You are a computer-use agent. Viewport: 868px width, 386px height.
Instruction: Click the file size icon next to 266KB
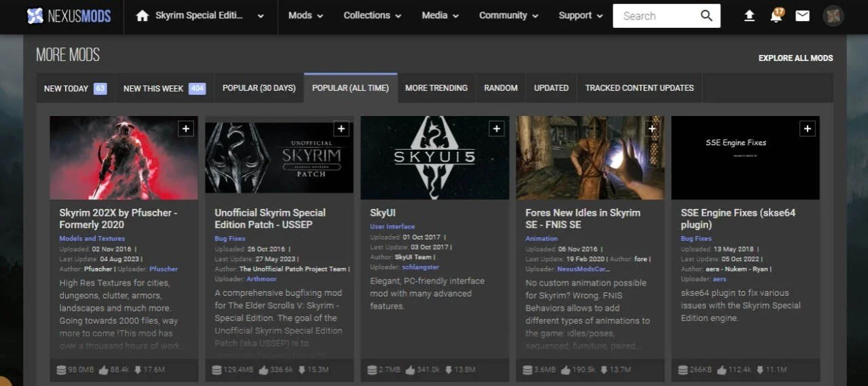point(683,370)
